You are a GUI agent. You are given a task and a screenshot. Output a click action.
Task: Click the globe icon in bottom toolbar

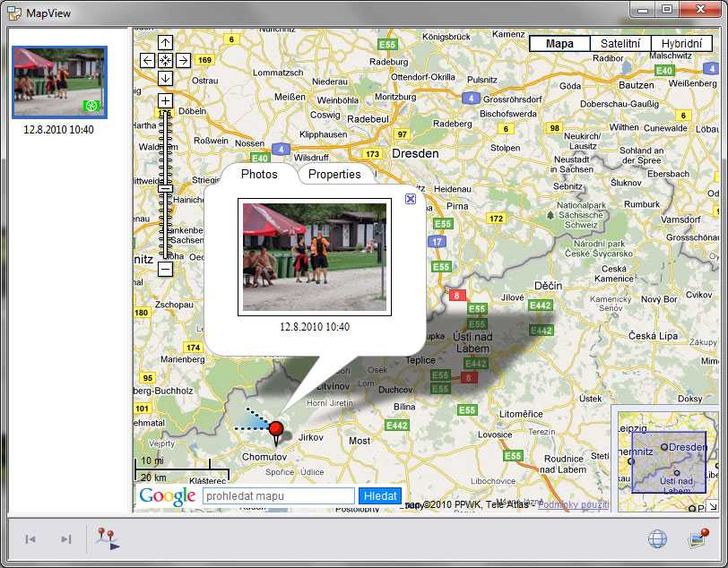[x=657, y=538]
